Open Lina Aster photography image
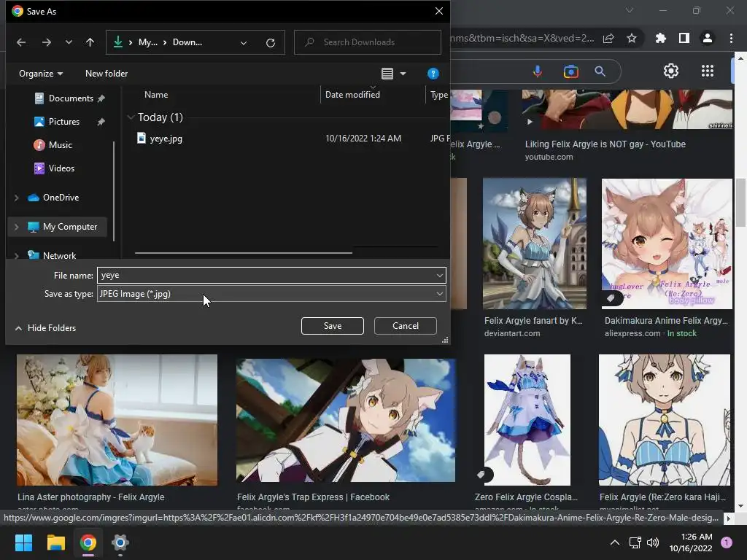 point(117,420)
